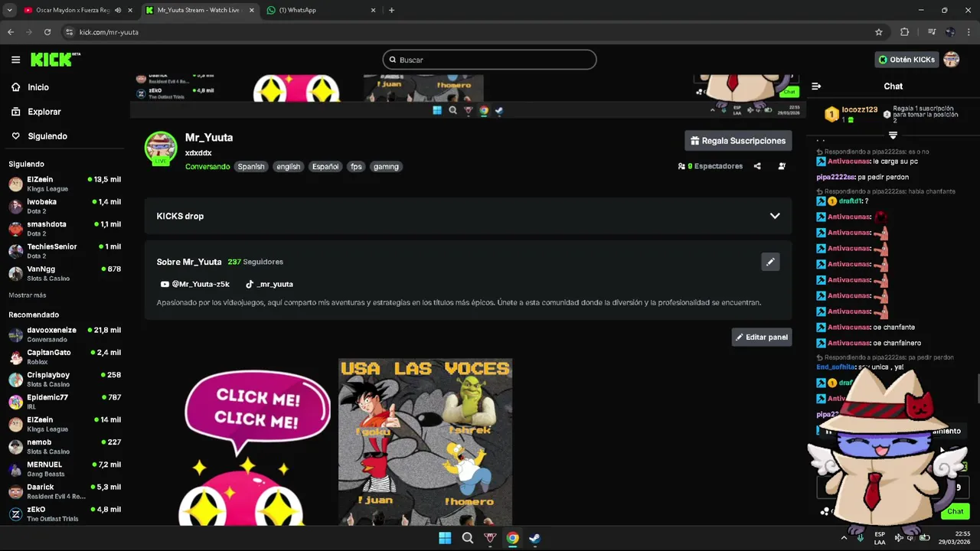Open the Crisplayboy recommended channel

[x=64, y=380]
